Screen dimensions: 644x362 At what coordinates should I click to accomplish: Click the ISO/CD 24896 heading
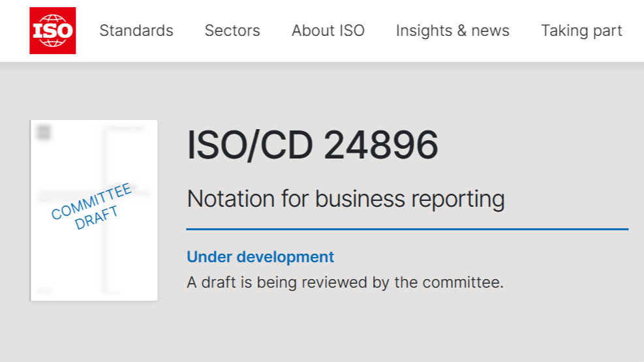[x=313, y=145]
